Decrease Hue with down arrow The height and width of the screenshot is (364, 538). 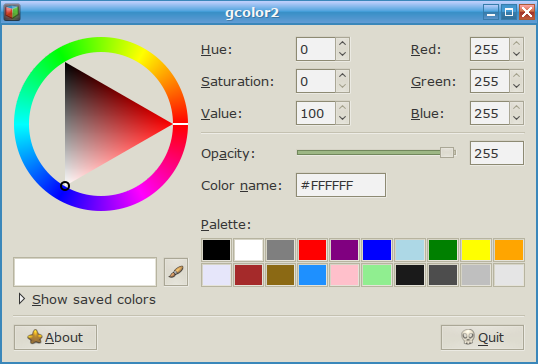pyautogui.click(x=342, y=55)
